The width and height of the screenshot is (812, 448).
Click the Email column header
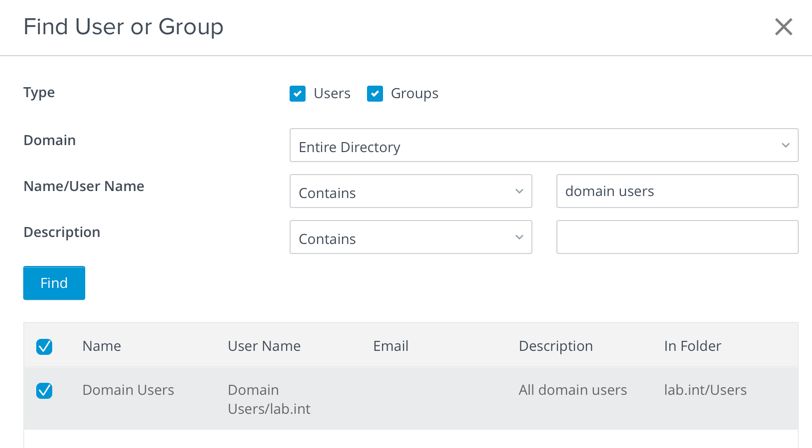pyautogui.click(x=390, y=346)
